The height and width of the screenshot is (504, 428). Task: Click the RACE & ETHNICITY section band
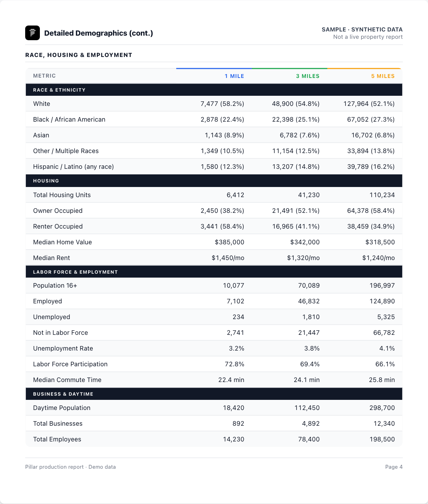coord(214,90)
